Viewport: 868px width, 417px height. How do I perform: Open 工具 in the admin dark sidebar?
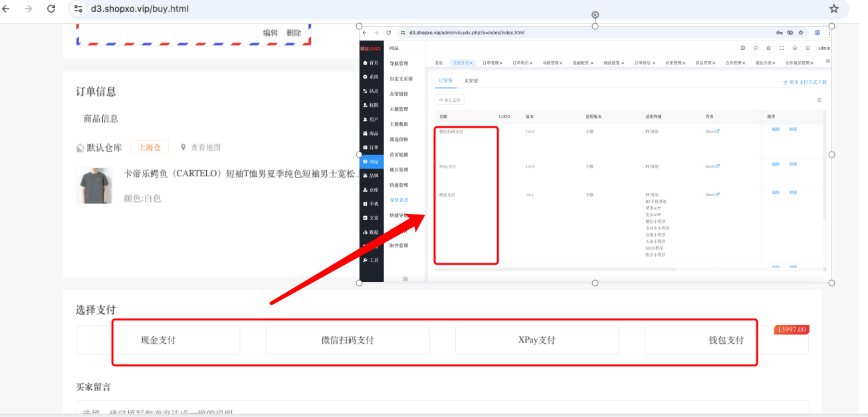[x=371, y=260]
